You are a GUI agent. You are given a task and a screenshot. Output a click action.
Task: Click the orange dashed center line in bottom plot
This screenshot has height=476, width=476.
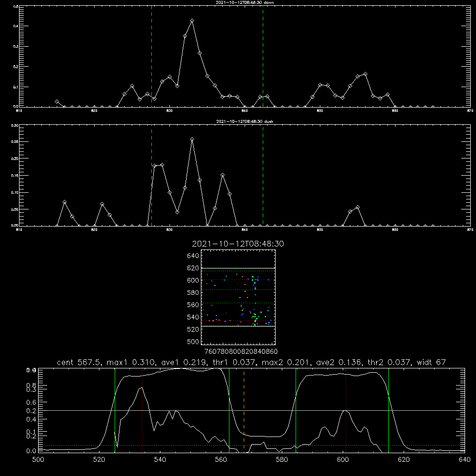pos(244,410)
